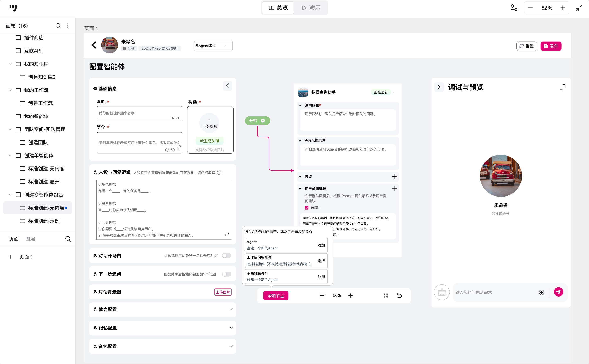589x364 pixels.
Task: Open the 多Agent模式 dropdown
Action: [213, 46]
